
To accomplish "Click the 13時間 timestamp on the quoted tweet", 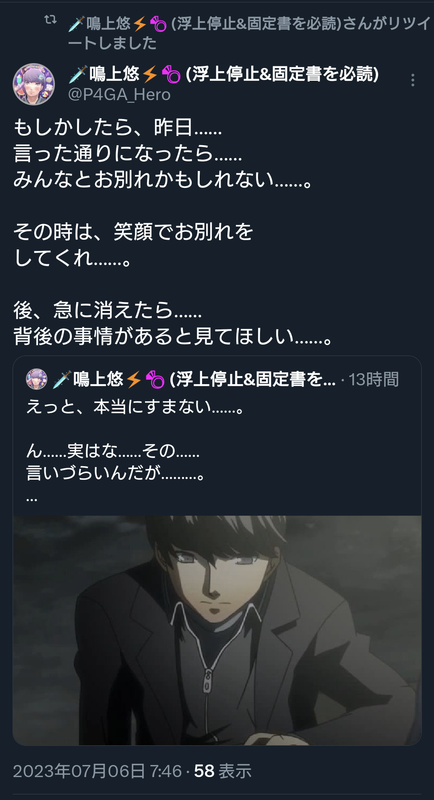I will point(374,379).
